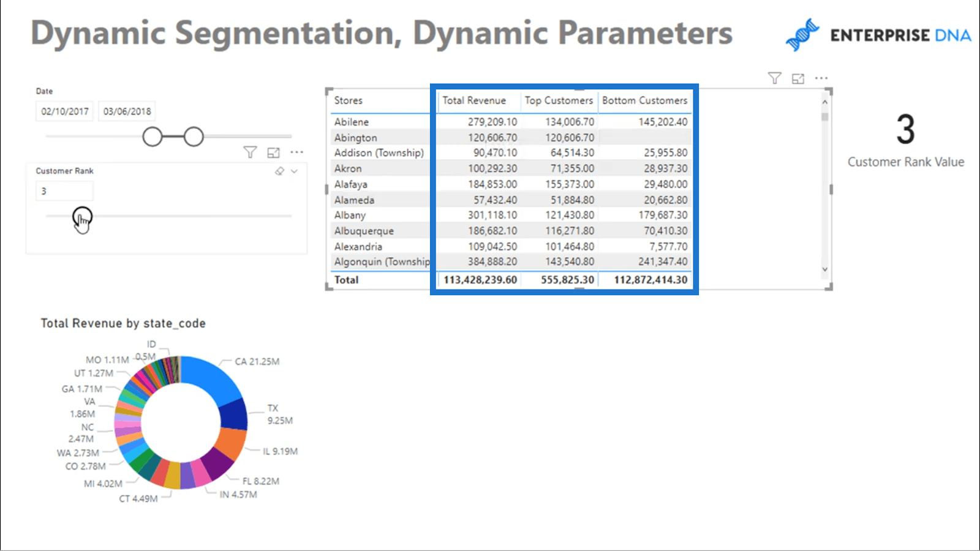Click Albany bottom customers value 179,687.30

(x=663, y=216)
